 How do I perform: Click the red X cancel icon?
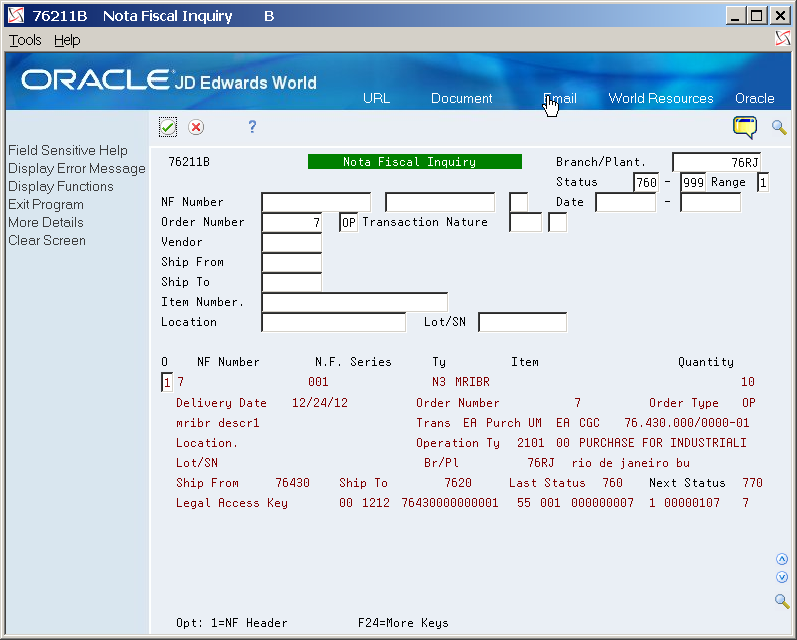[x=196, y=127]
